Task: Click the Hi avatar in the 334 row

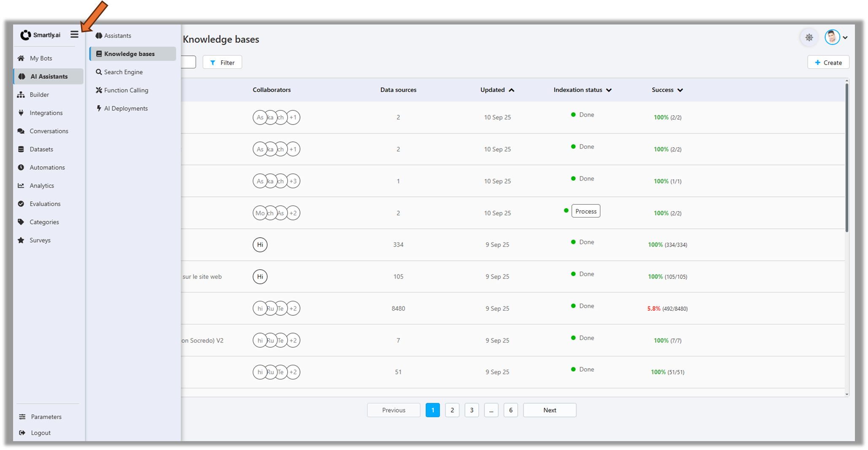Action: pyautogui.click(x=260, y=244)
